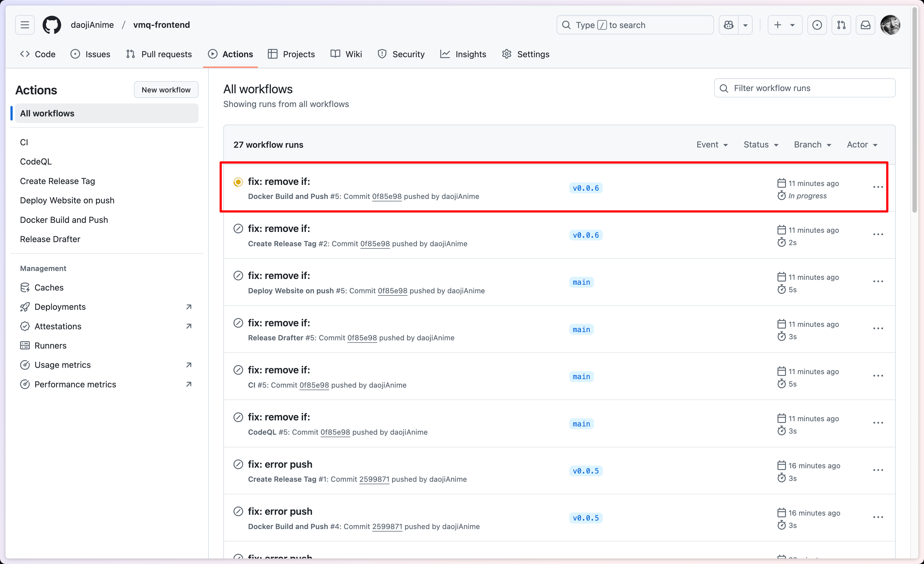Image resolution: width=924 pixels, height=564 pixels.
Task: Open more options for Docker Build and Push #4
Action: click(x=878, y=518)
